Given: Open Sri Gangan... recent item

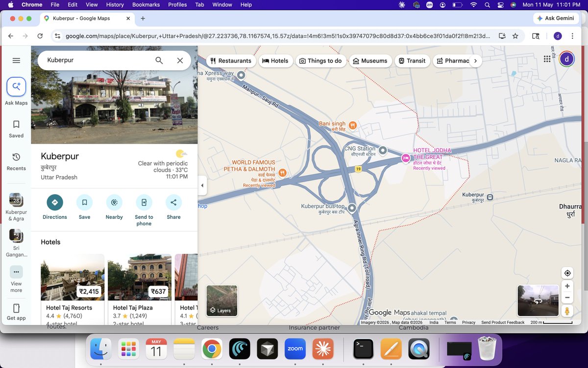Looking at the screenshot, I should (x=16, y=243).
